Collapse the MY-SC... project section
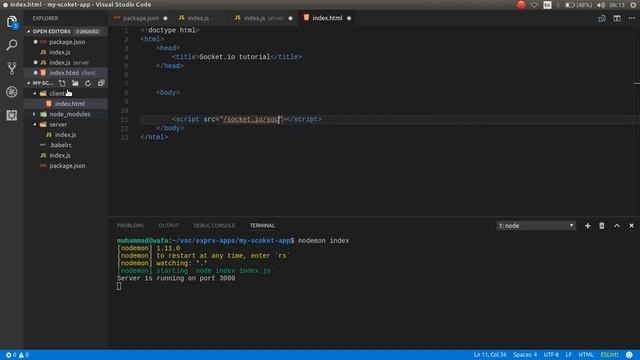This screenshot has height=360, width=640. point(29,83)
